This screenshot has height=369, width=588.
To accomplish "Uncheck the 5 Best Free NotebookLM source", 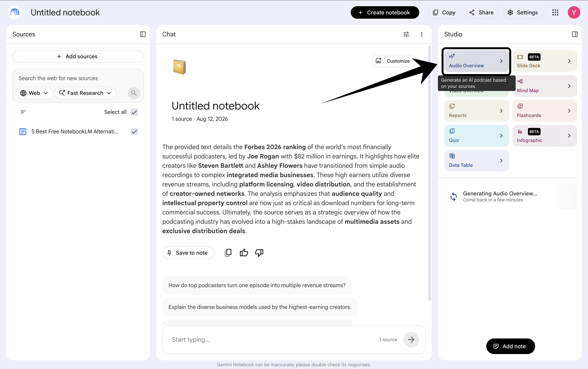I will [x=135, y=132].
